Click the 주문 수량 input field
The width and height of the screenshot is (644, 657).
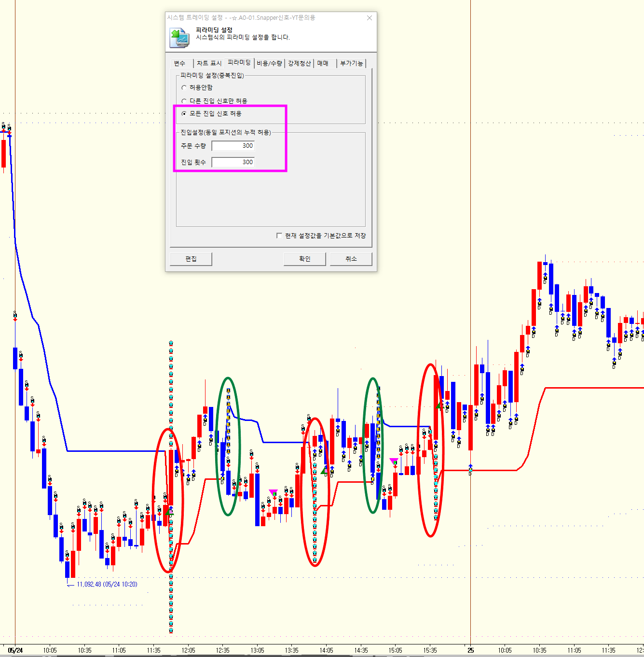pos(233,146)
